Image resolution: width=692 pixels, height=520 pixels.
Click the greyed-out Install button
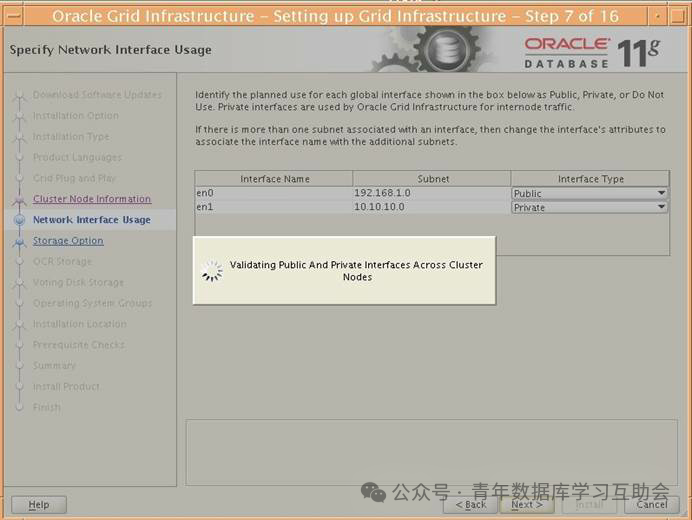click(589, 505)
